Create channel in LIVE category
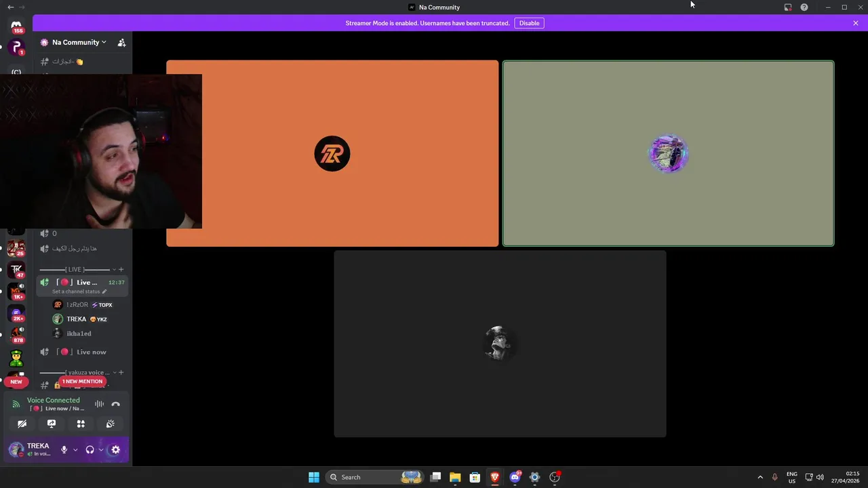 tap(121, 270)
